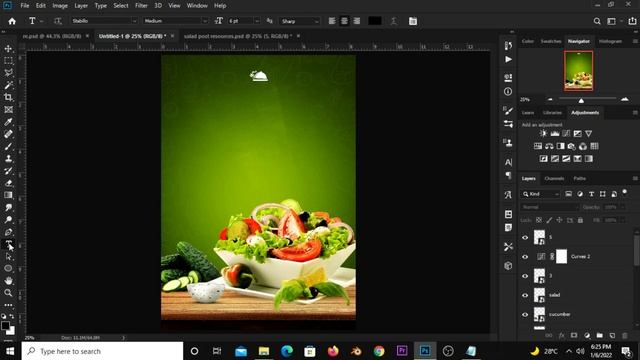Viewport: 640px width, 360px height.
Task: Filter layers by type layers
Action: pos(591,194)
